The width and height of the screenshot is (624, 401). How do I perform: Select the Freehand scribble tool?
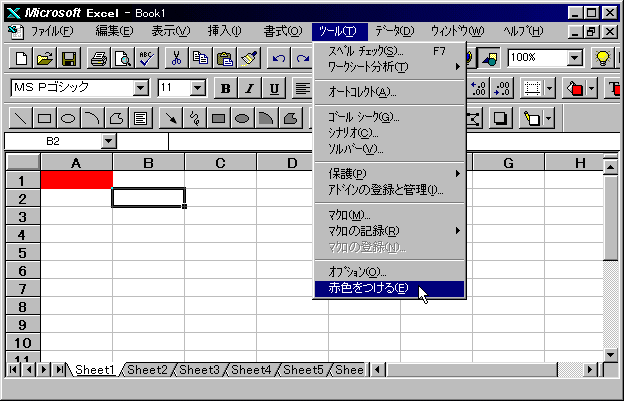click(x=194, y=118)
